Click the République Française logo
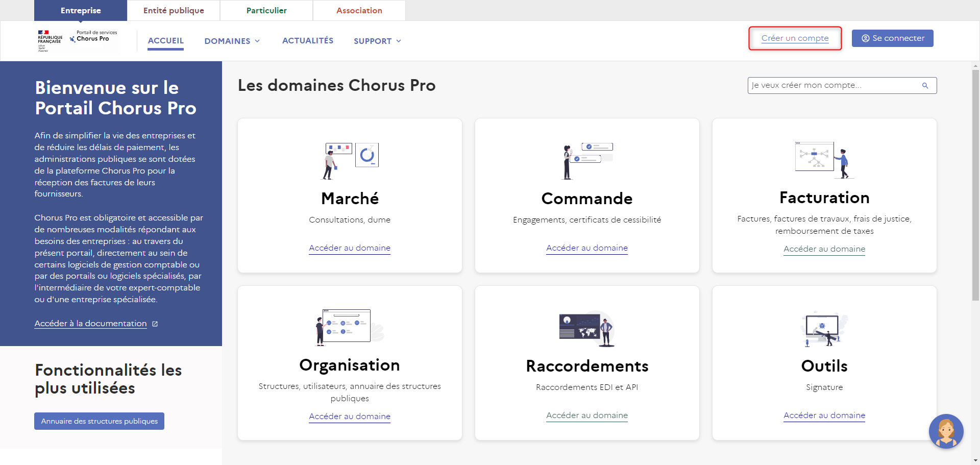The height and width of the screenshot is (465, 980). pos(50,41)
